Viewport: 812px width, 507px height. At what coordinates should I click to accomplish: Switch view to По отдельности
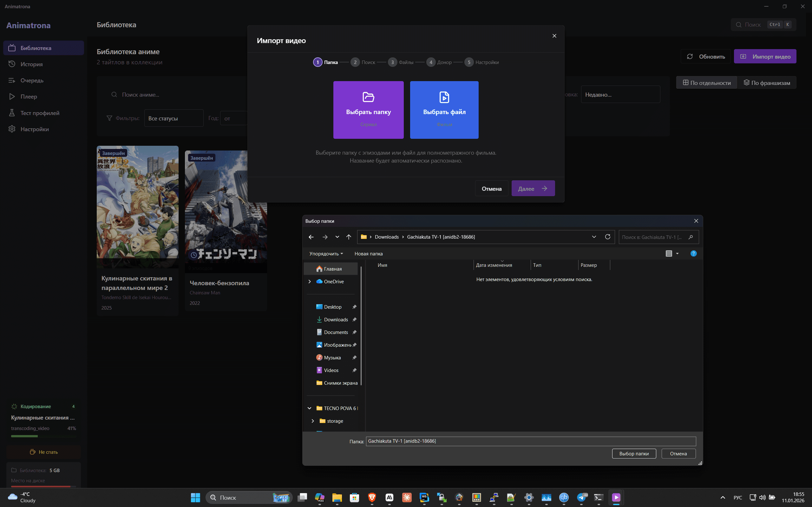[x=707, y=83]
